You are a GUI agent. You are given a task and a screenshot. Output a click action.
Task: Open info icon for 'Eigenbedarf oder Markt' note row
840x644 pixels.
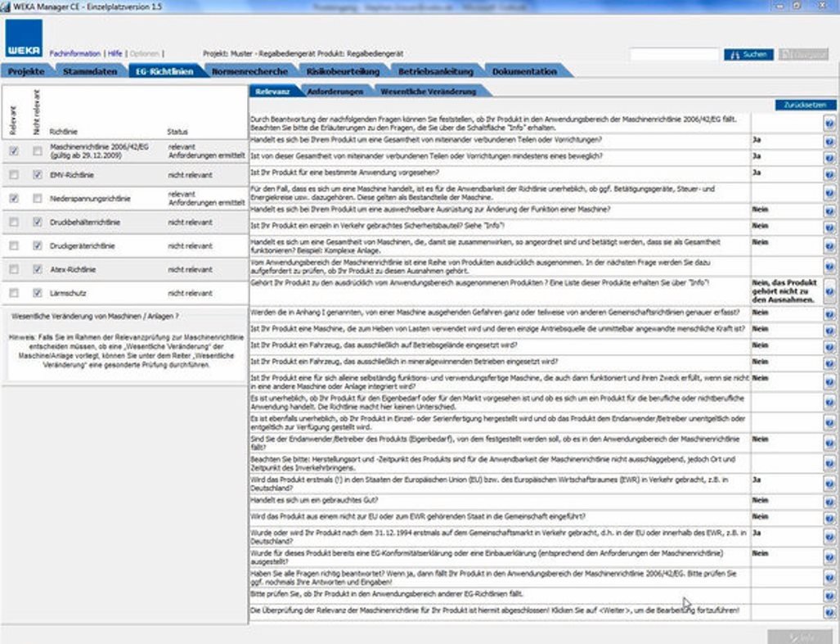point(830,403)
